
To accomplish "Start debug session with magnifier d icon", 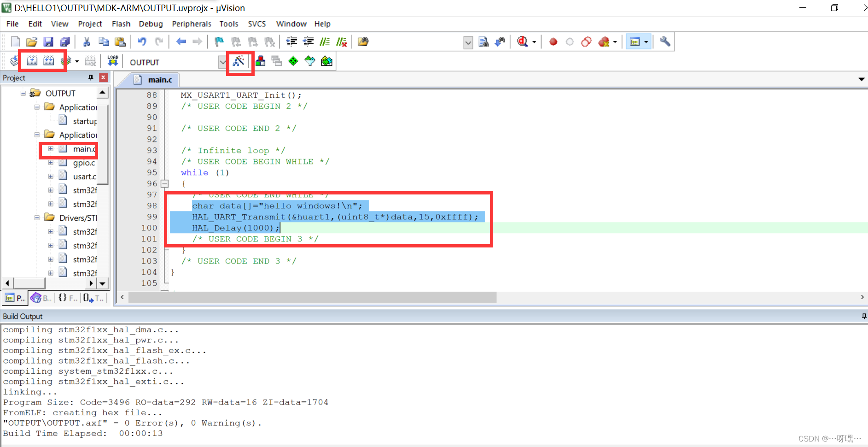I will coord(522,42).
